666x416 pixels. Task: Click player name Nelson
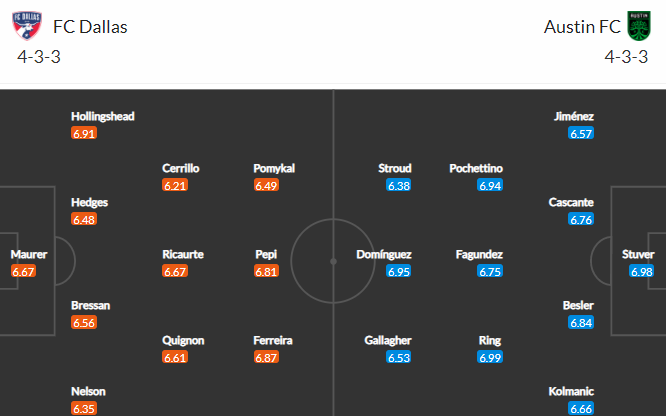tap(88, 391)
